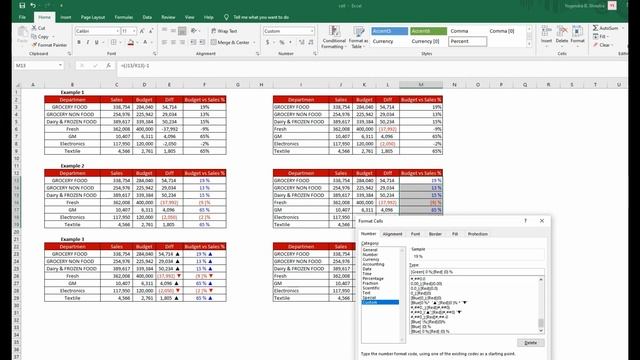Open the Border tab in Format Cells

435,234
